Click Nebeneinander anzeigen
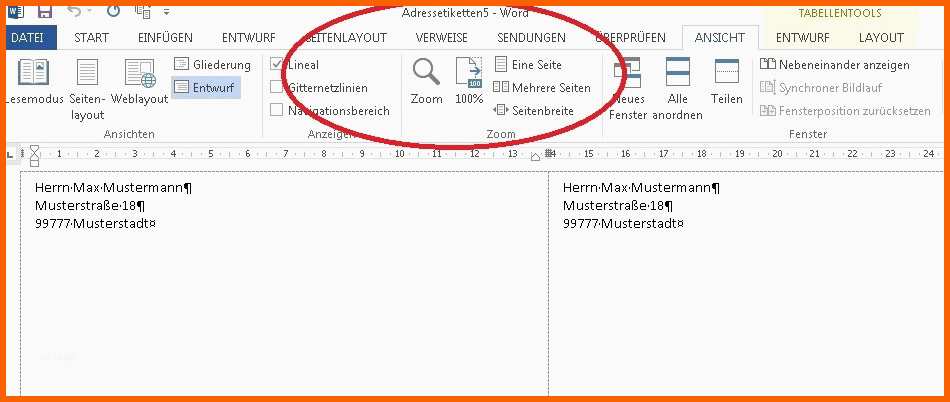950x402 pixels. (835, 65)
